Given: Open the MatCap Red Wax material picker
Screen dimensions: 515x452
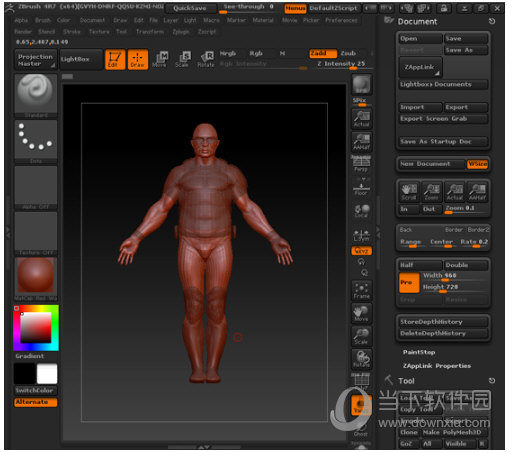Looking at the screenshot, I should coord(36,279).
